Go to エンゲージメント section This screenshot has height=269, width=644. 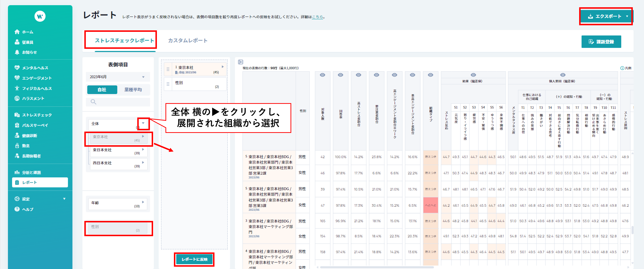33,78
